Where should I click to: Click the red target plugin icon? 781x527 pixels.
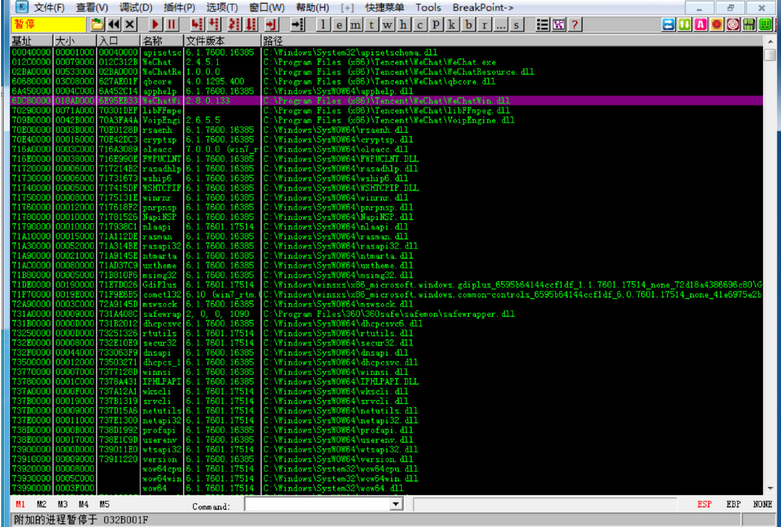click(733, 24)
